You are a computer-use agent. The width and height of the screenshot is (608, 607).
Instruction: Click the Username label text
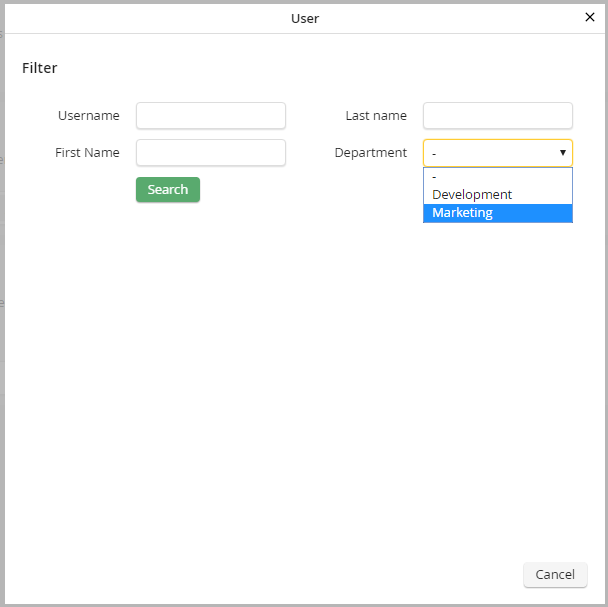coord(89,116)
